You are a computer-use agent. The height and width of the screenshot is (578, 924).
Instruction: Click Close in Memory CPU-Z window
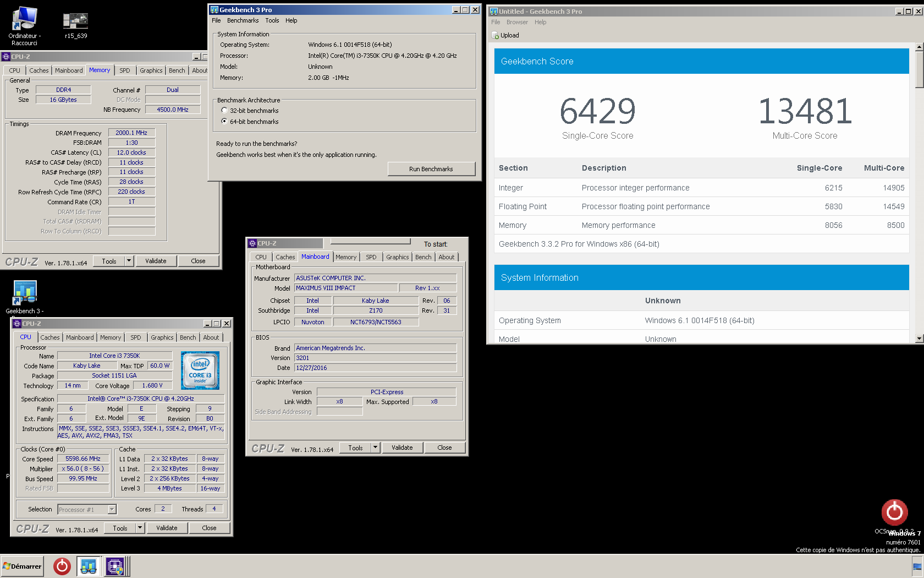click(x=198, y=261)
